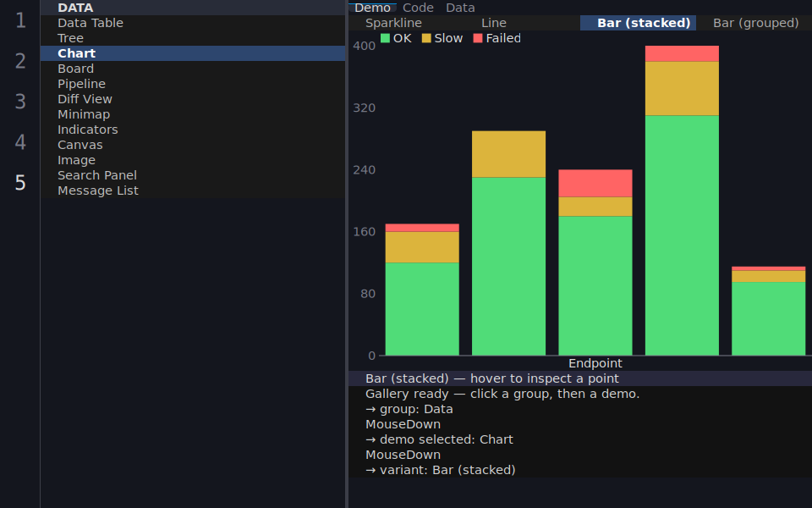Select group number 1 in the sidebar
The image size is (812, 508).
[x=20, y=20]
